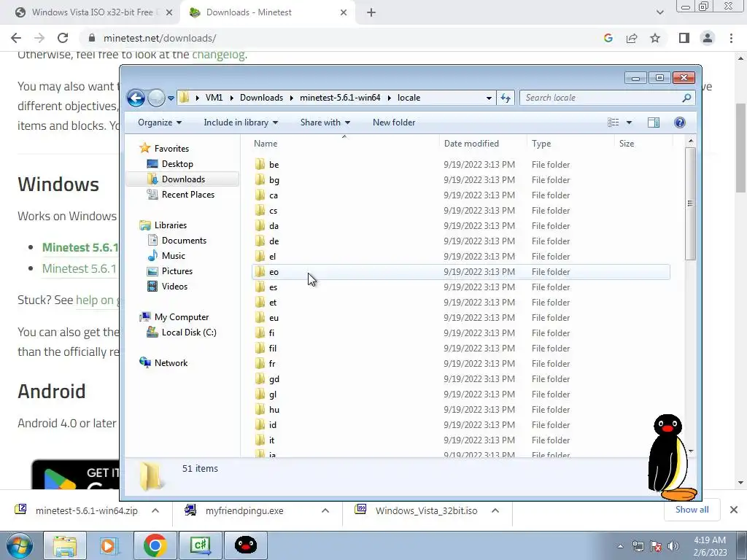This screenshot has height=560, width=747.
Task: Click the 'es' folder name
Action: click(273, 287)
